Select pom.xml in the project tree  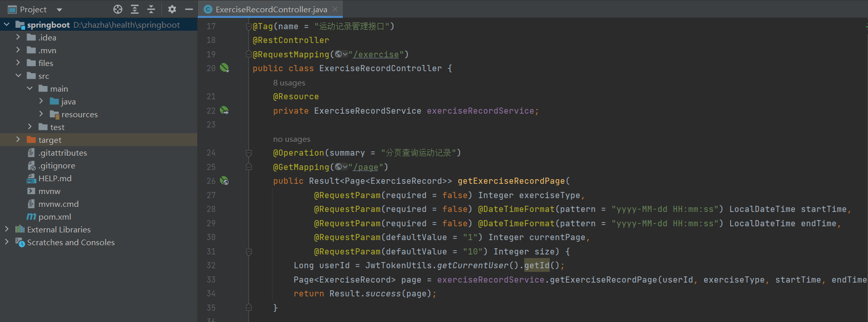[54, 217]
